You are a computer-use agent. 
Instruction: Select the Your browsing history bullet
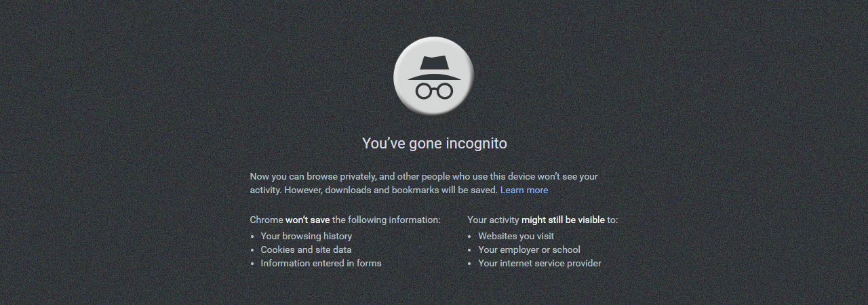click(307, 236)
